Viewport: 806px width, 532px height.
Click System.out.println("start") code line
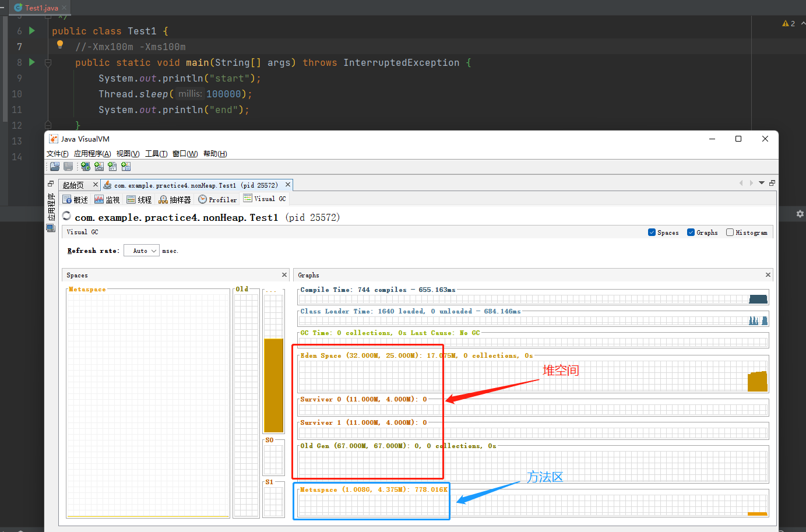(x=179, y=78)
